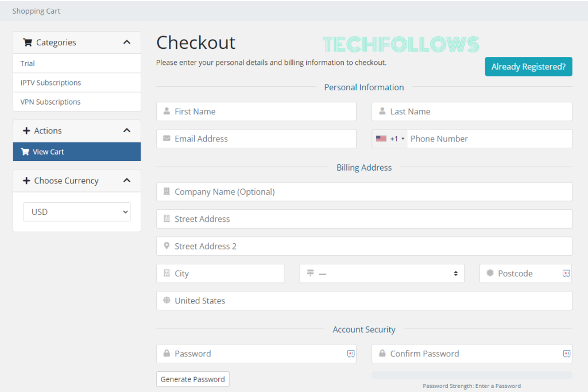Open the Trial category
The image size is (588, 392).
click(77, 63)
